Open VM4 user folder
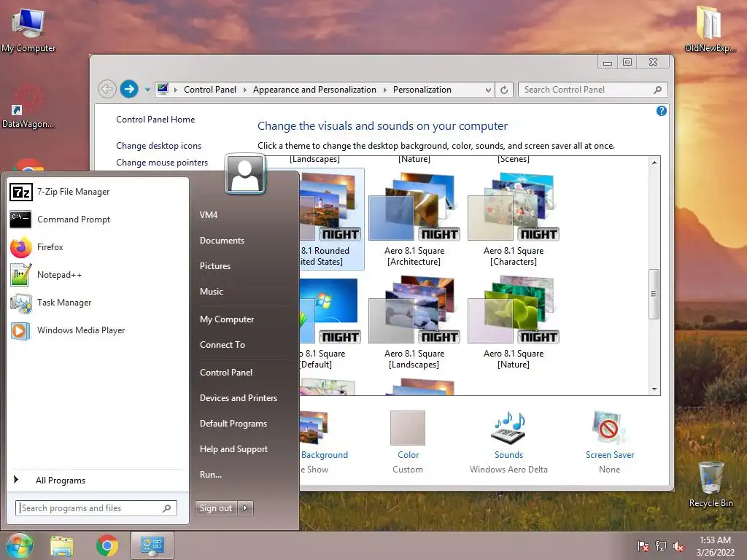The image size is (747, 560). pos(209,215)
